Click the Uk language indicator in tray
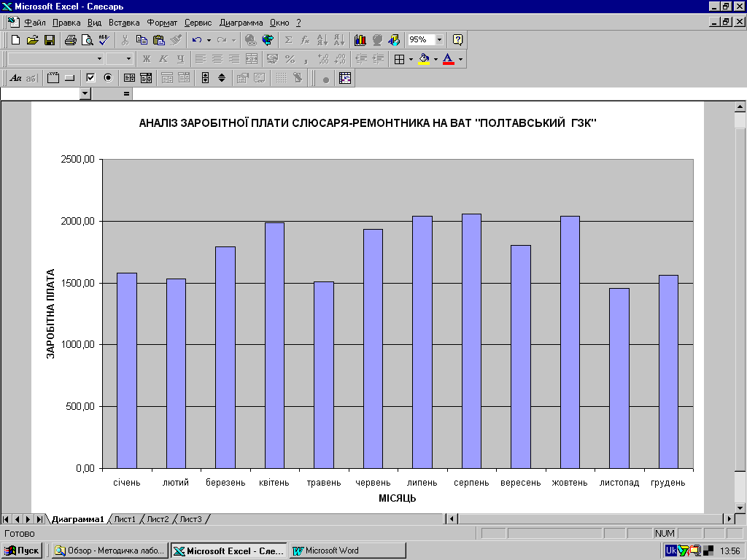Screen dimensions: 747x560 [x=671, y=551]
